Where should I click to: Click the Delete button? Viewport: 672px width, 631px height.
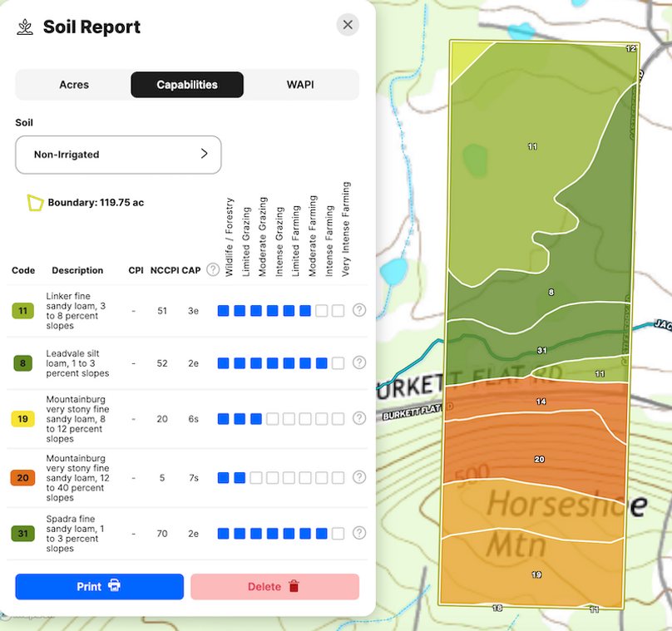(x=274, y=586)
